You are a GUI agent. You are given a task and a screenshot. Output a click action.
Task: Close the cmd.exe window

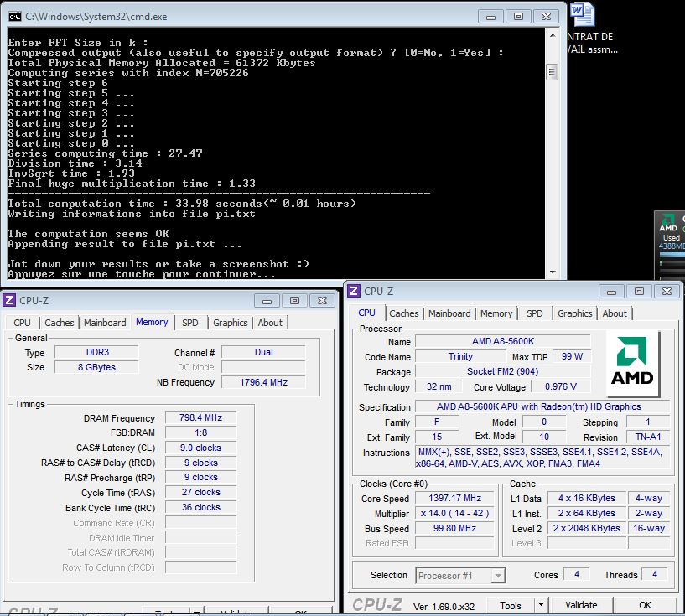[x=546, y=17]
